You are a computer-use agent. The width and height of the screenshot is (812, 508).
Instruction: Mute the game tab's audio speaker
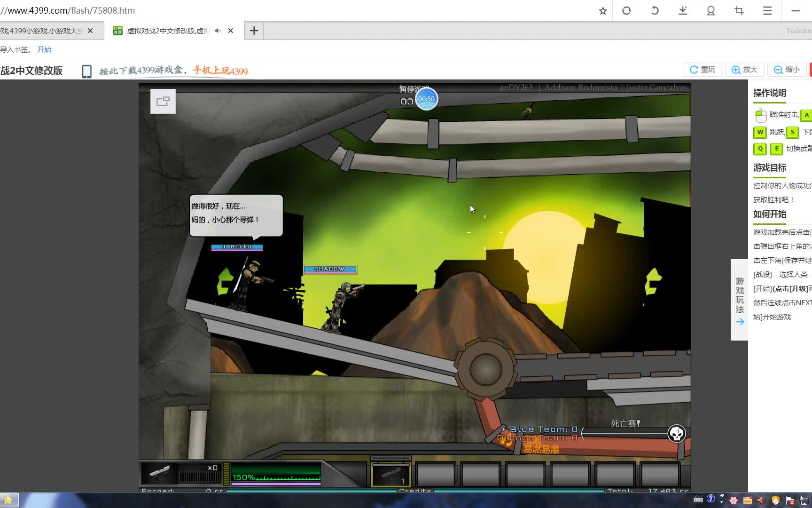[218, 31]
